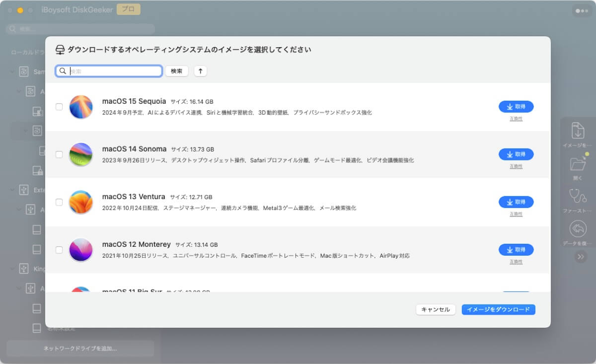Click the 検索 search input field
This screenshot has height=364, width=596.
point(114,71)
